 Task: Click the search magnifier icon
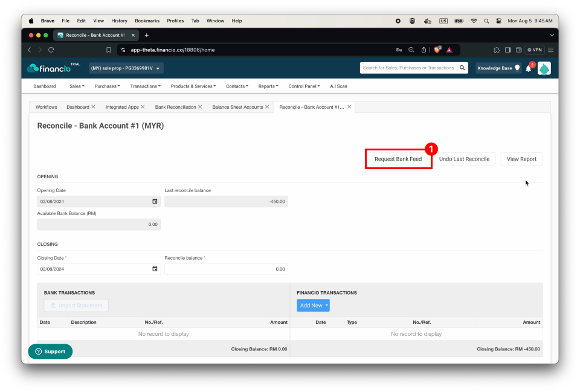click(x=462, y=68)
